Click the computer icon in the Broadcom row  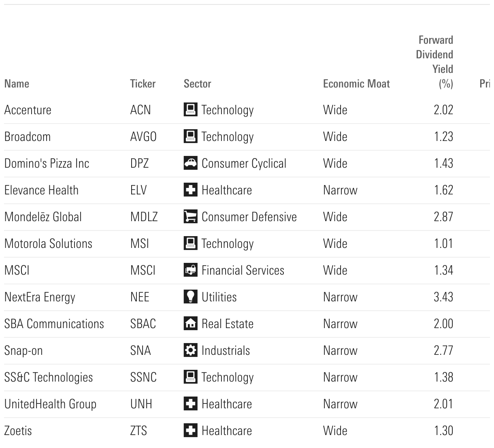190,137
